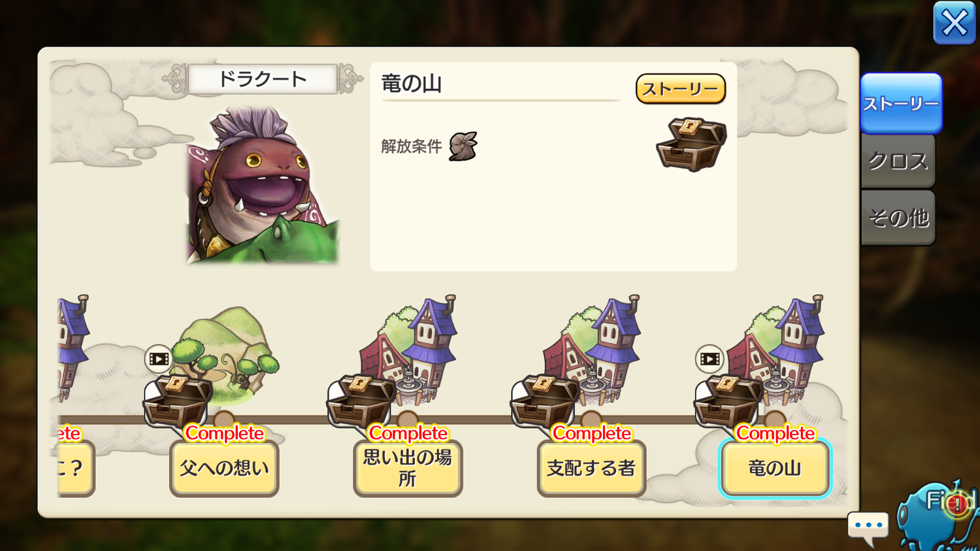Click the movie icon above 竜の山 stage
This screenshot has height=551, width=980.
[x=710, y=359]
